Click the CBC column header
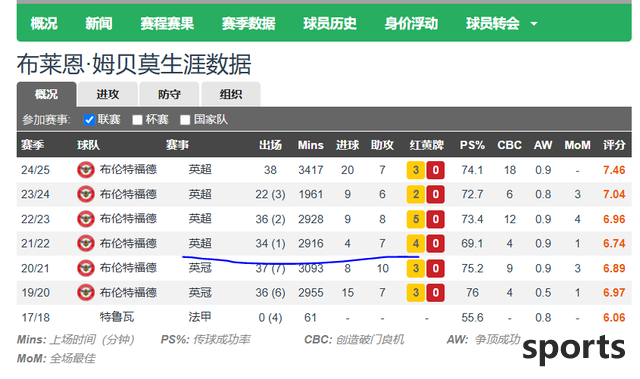 coord(509,145)
